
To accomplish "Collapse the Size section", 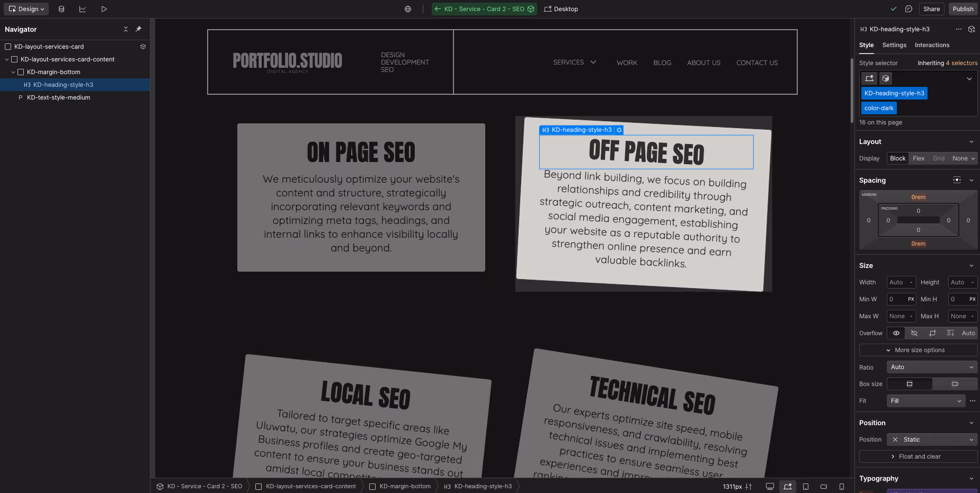I will [x=972, y=265].
